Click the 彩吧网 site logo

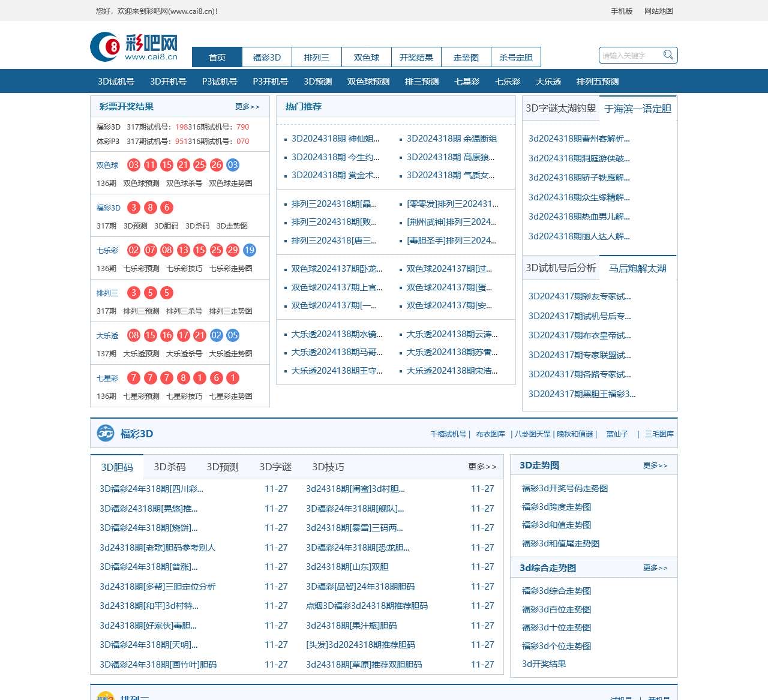pyautogui.click(x=134, y=47)
